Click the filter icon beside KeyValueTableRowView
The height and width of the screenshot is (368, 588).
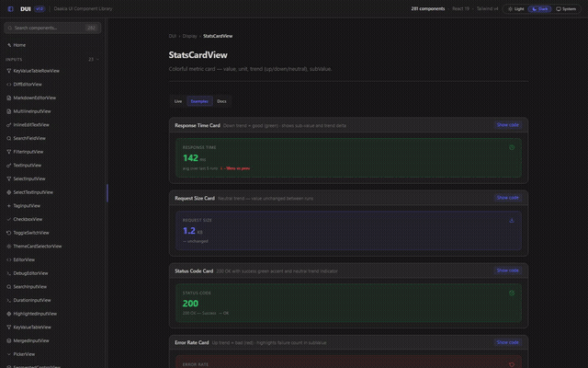pyautogui.click(x=8, y=71)
